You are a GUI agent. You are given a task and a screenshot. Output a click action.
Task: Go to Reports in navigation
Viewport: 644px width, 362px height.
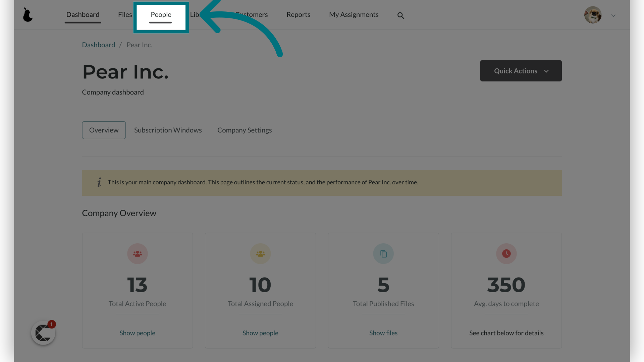point(298,15)
